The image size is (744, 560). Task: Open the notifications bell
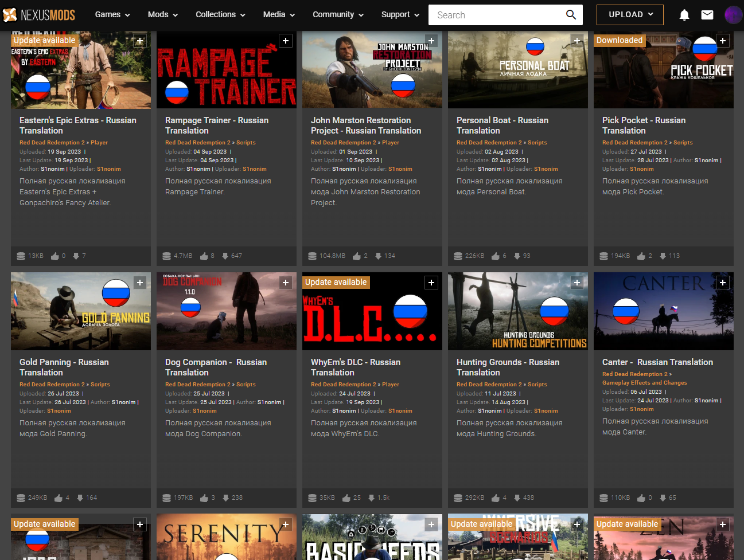tap(684, 15)
